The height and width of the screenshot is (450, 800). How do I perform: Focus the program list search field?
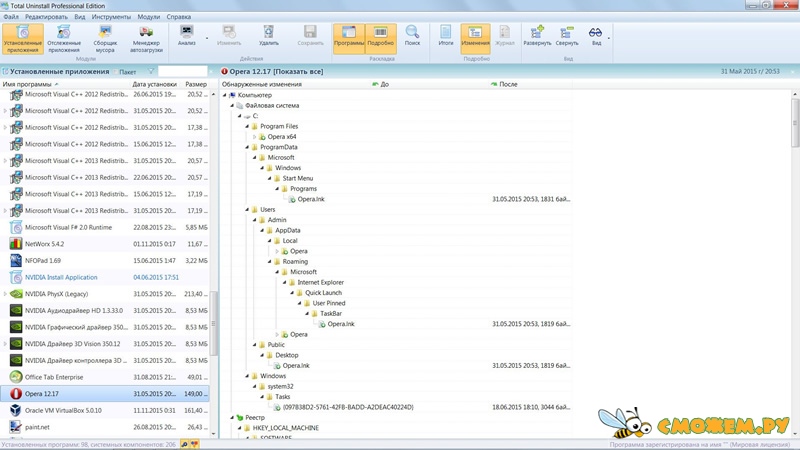click(182, 71)
